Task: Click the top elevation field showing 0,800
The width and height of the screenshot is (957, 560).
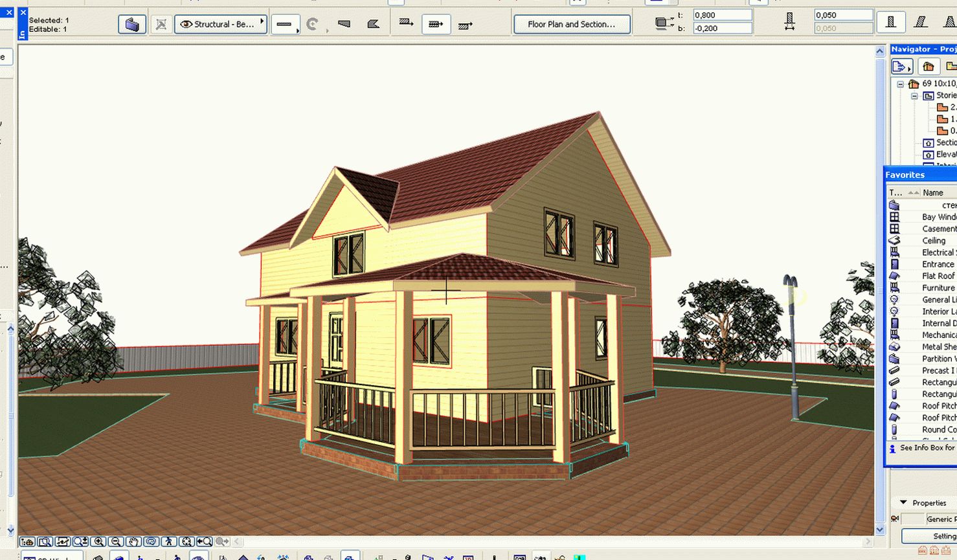Action: pos(722,15)
